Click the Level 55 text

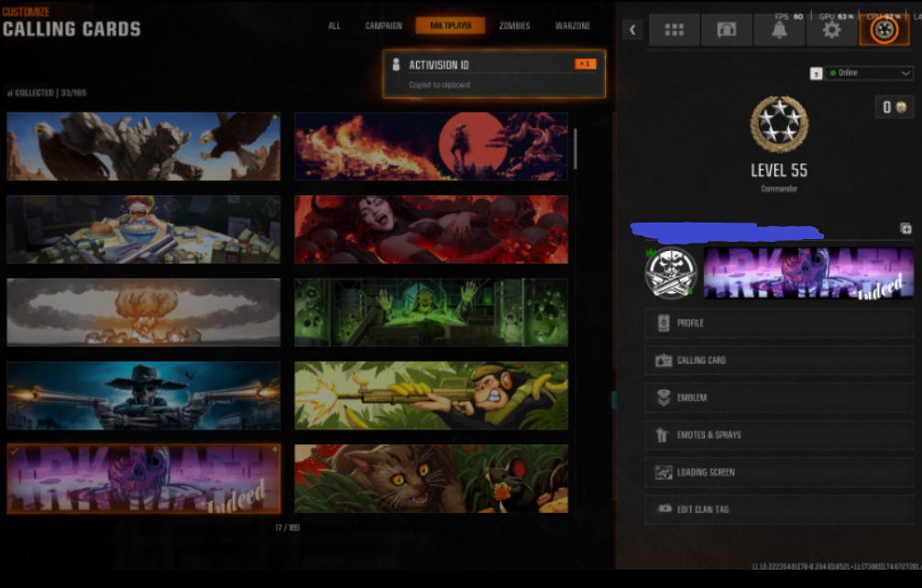pos(779,170)
